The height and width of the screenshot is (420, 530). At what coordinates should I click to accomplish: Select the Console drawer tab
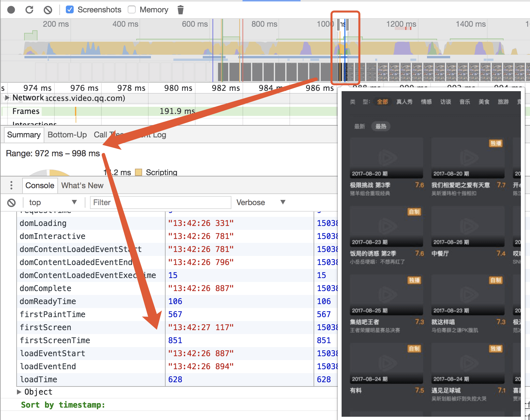tap(40, 185)
